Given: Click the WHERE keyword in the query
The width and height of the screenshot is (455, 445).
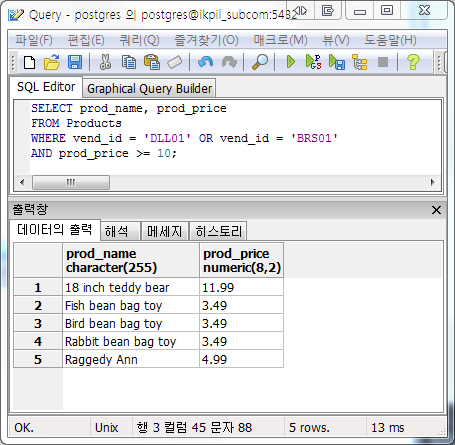Looking at the screenshot, I should (x=48, y=138).
